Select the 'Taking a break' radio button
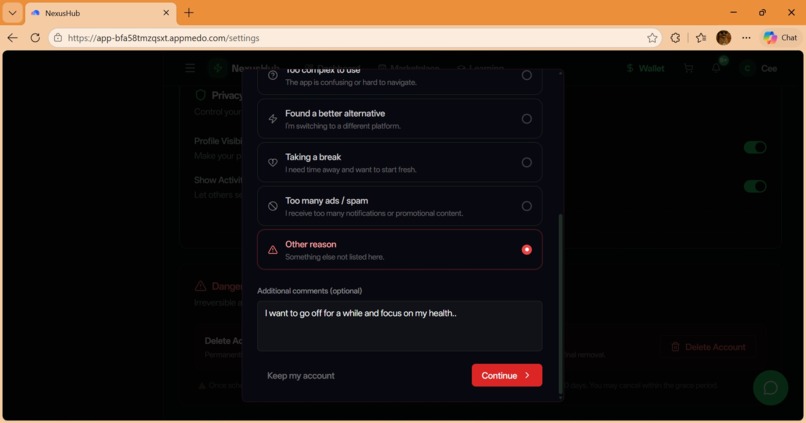The height and width of the screenshot is (423, 806). (x=526, y=162)
